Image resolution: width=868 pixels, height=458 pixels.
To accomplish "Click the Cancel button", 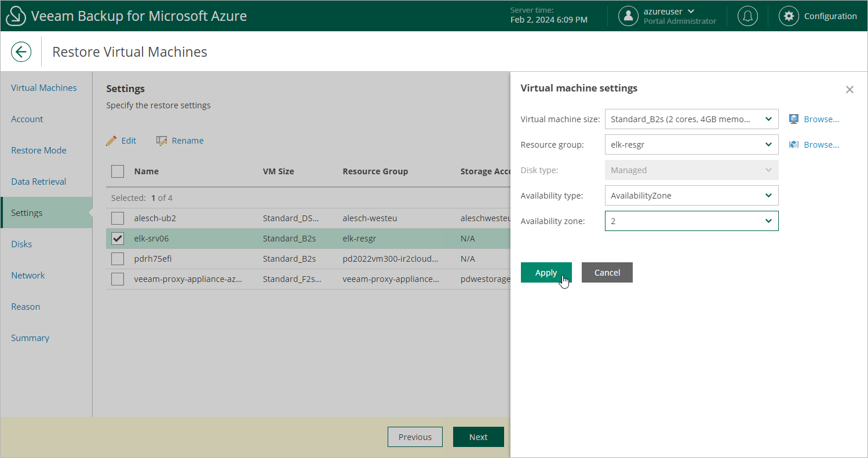I will click(x=607, y=273).
